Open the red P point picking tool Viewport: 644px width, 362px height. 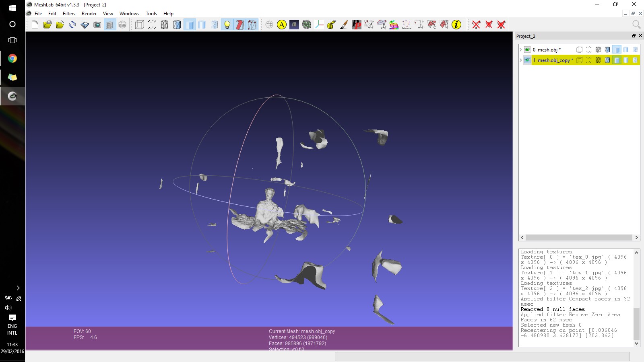pos(357,25)
